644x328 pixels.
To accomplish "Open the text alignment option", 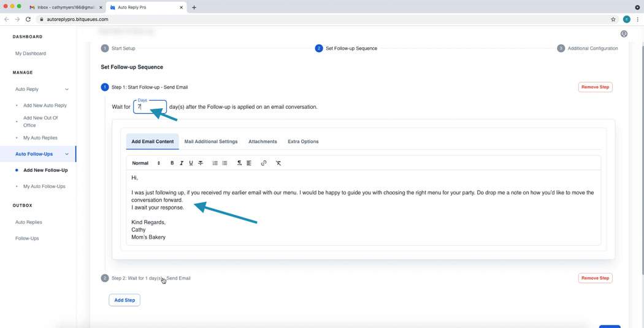I will pos(249,163).
